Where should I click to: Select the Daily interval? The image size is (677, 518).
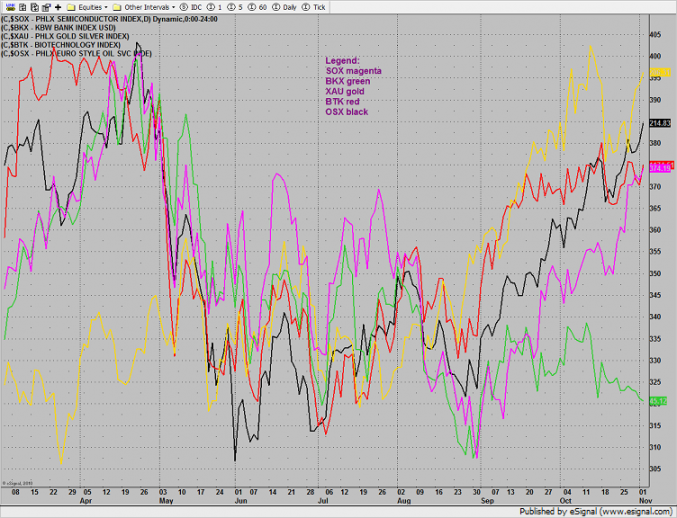(x=285, y=7)
